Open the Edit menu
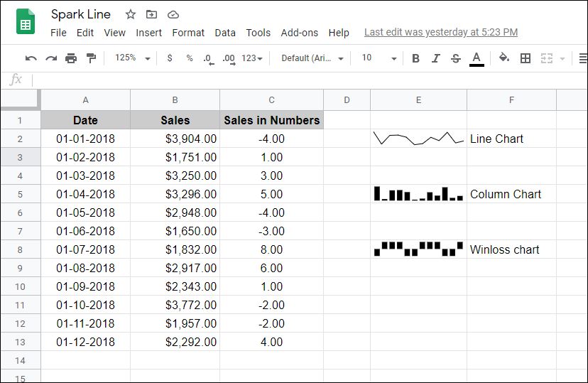 point(85,33)
